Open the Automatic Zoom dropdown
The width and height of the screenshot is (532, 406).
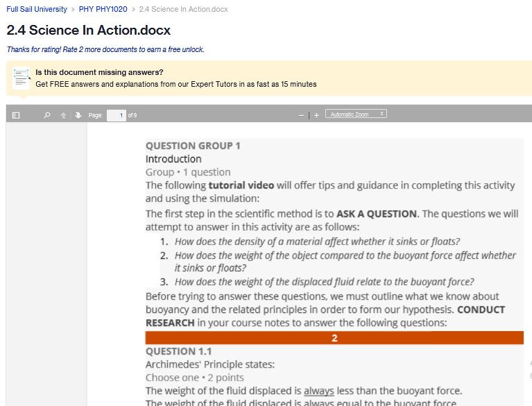[x=356, y=114]
